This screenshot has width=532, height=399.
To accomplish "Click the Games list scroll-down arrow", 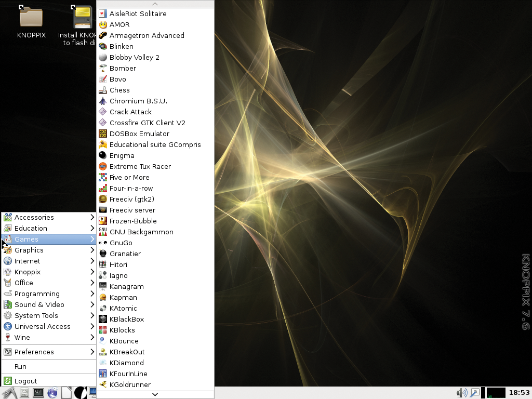I will pyautogui.click(x=155, y=394).
